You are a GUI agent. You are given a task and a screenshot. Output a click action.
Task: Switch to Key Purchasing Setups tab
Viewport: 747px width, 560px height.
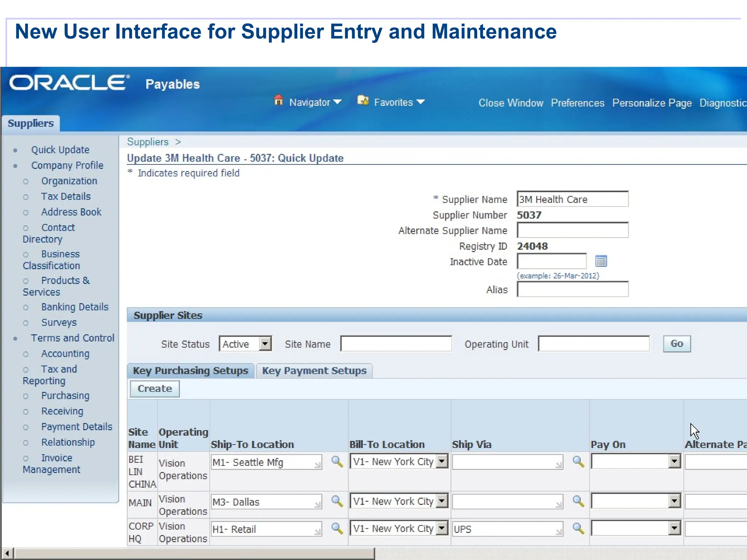tap(190, 371)
